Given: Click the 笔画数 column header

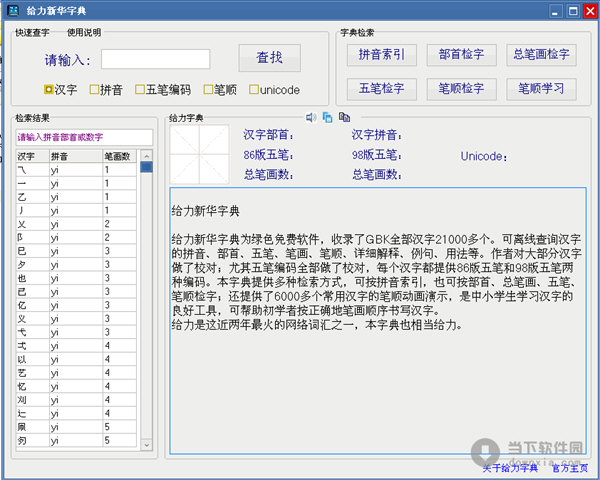Looking at the screenshot, I should [x=119, y=156].
